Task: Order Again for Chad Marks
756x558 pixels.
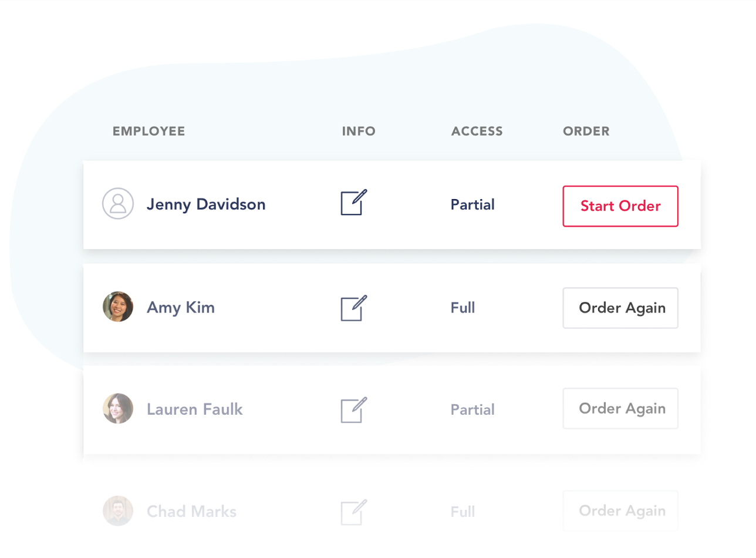Action: pyautogui.click(x=620, y=511)
